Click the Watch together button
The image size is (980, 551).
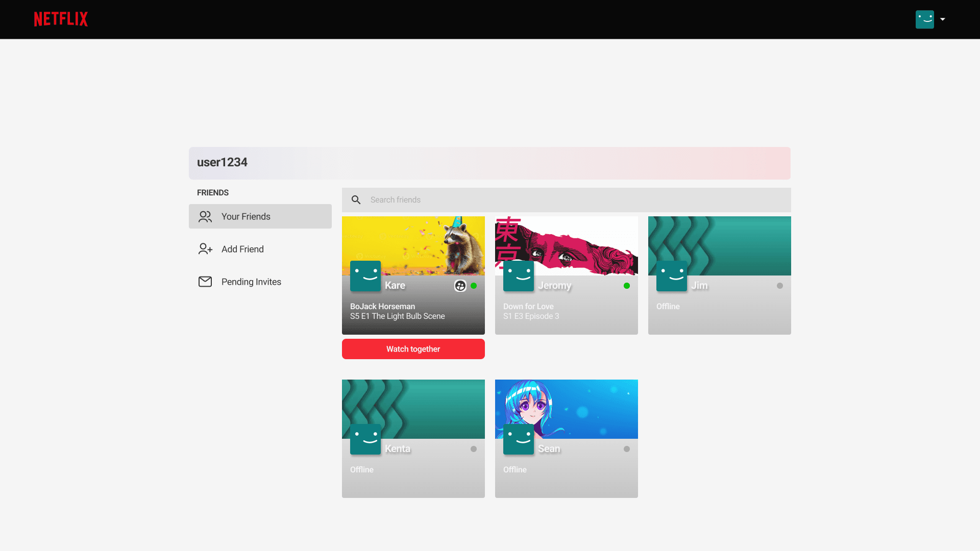coord(413,349)
